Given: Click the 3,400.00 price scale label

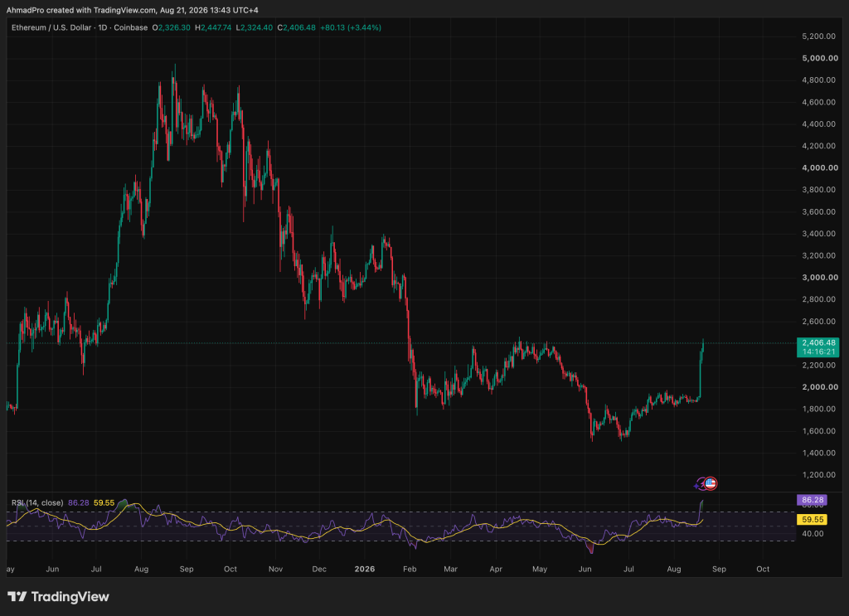Looking at the screenshot, I should pyautogui.click(x=820, y=233).
